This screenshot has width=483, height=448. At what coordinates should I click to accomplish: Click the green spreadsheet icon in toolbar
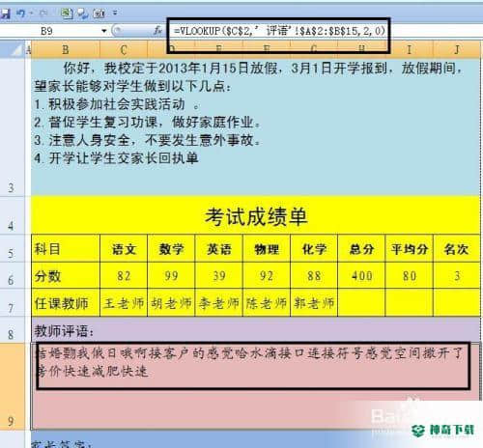click(68, 14)
